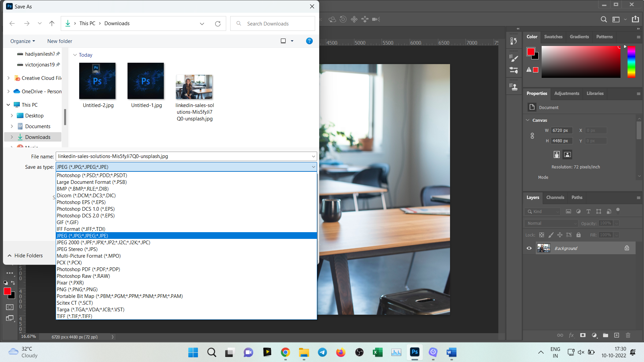This screenshot has width=644, height=362.
Task: Click Downloads in address breadcrumb
Action: (117, 23)
